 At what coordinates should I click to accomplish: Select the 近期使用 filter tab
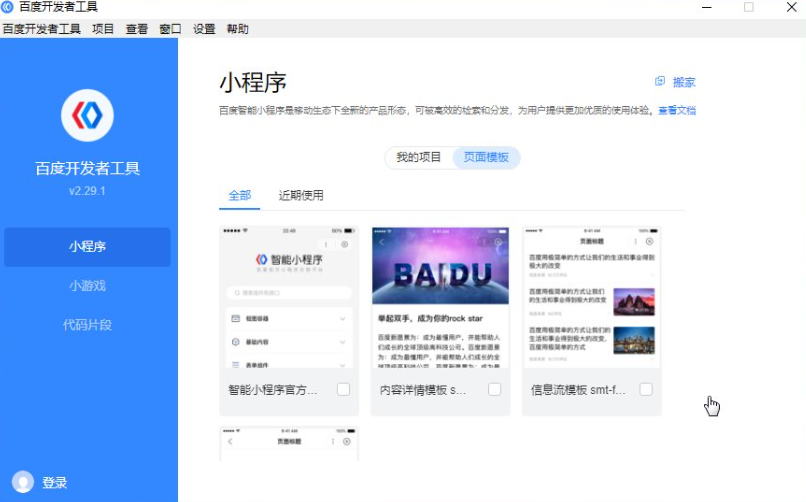point(301,195)
